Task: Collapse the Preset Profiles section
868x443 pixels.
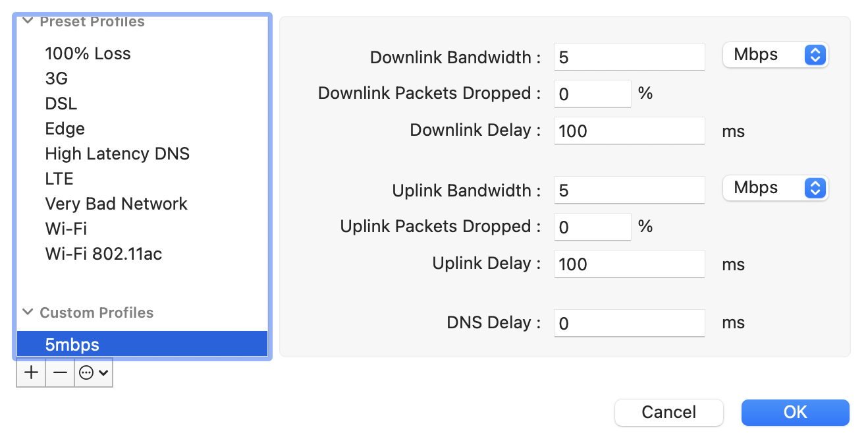Action: tap(28, 21)
